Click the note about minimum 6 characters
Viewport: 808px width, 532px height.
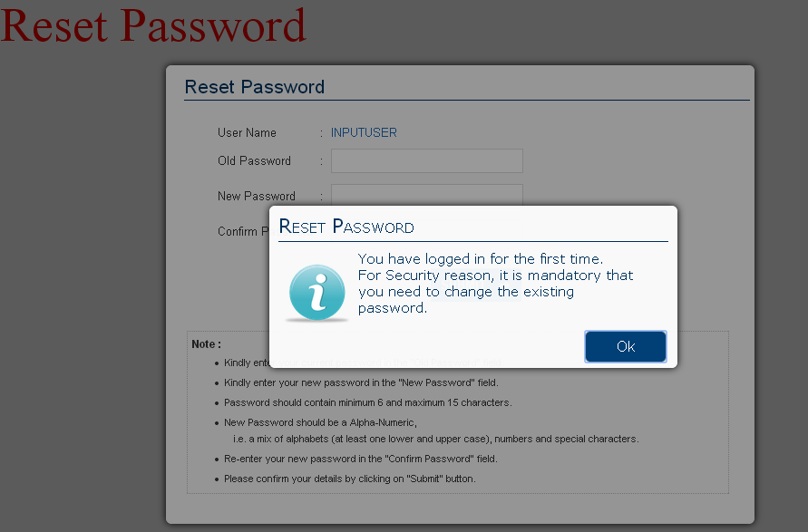367,402
